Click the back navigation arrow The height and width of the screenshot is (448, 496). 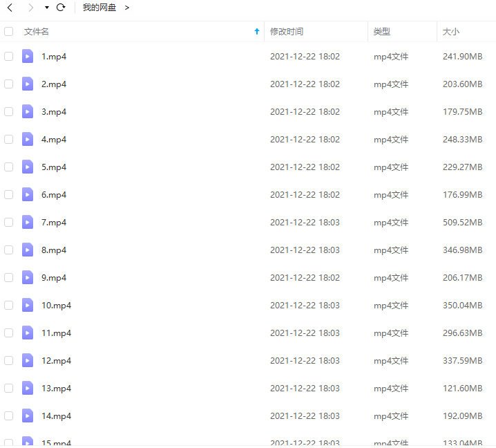(10, 8)
